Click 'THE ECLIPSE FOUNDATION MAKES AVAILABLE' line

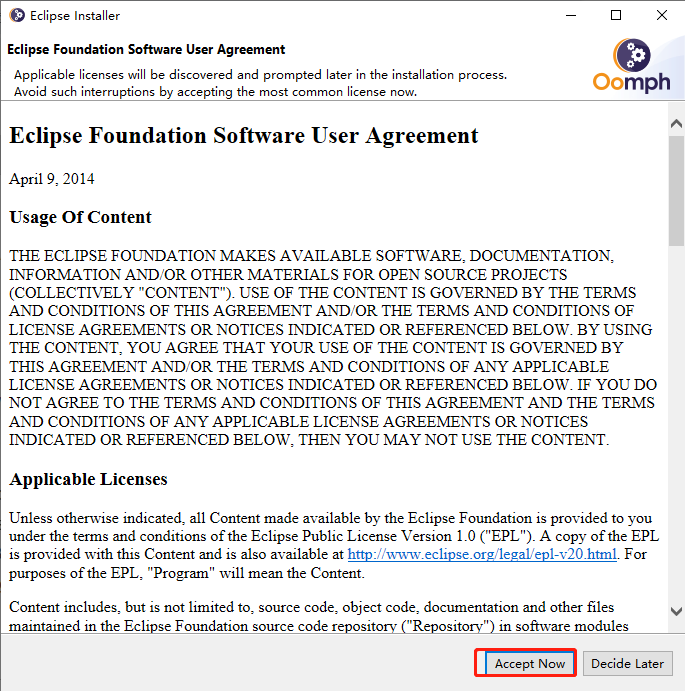[311, 256]
